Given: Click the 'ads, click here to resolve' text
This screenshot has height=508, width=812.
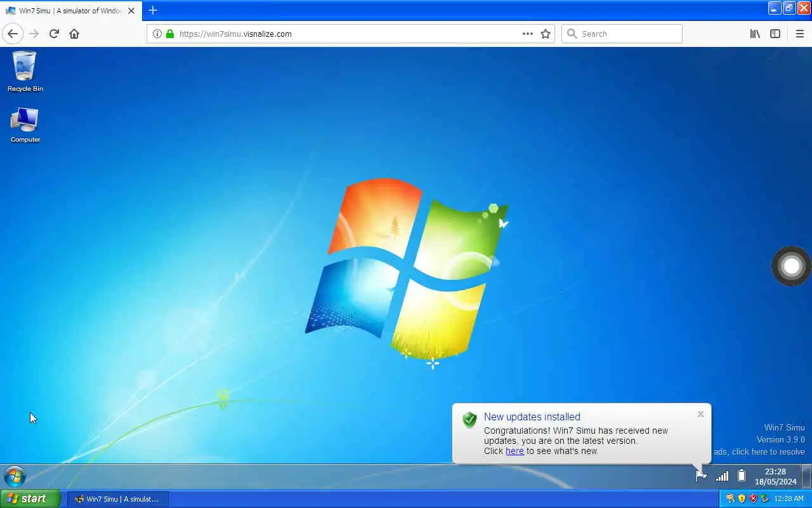Looking at the screenshot, I should (759, 451).
